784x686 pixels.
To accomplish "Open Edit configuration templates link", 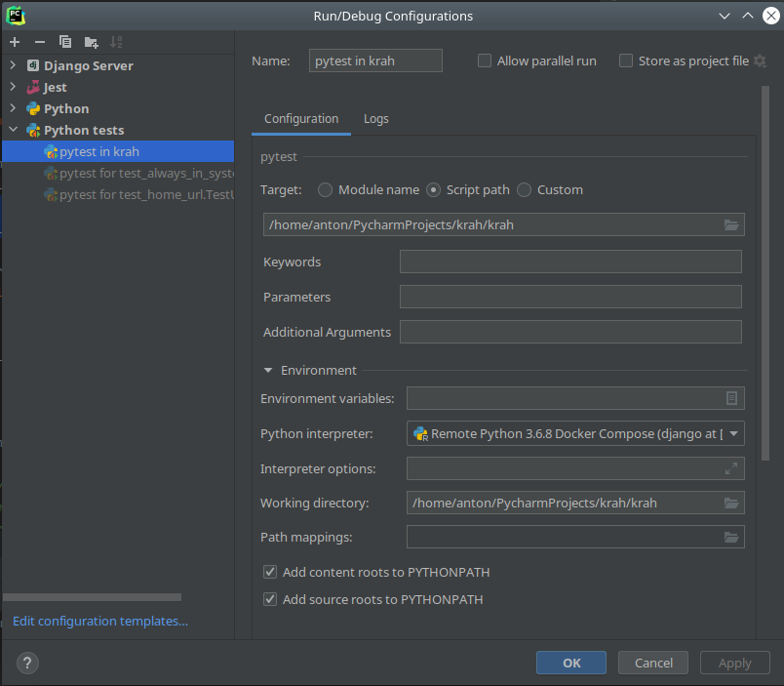I will 100,621.
